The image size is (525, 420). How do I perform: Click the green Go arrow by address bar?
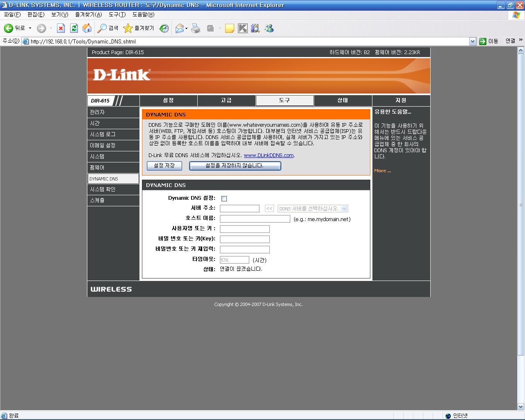pos(483,41)
